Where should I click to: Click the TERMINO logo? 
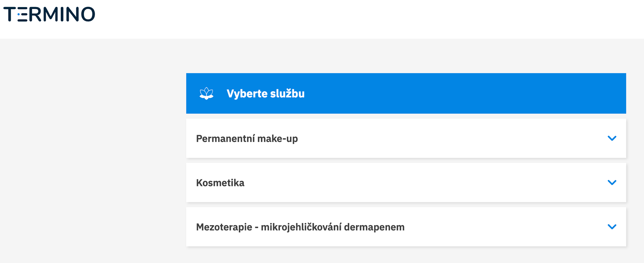[49, 14]
